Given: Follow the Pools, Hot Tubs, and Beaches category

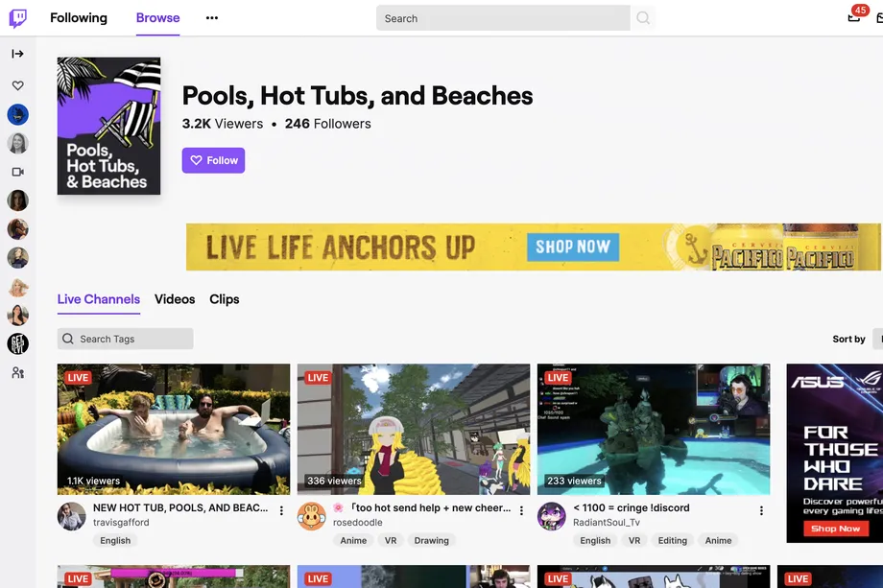Looking at the screenshot, I should 213,160.
